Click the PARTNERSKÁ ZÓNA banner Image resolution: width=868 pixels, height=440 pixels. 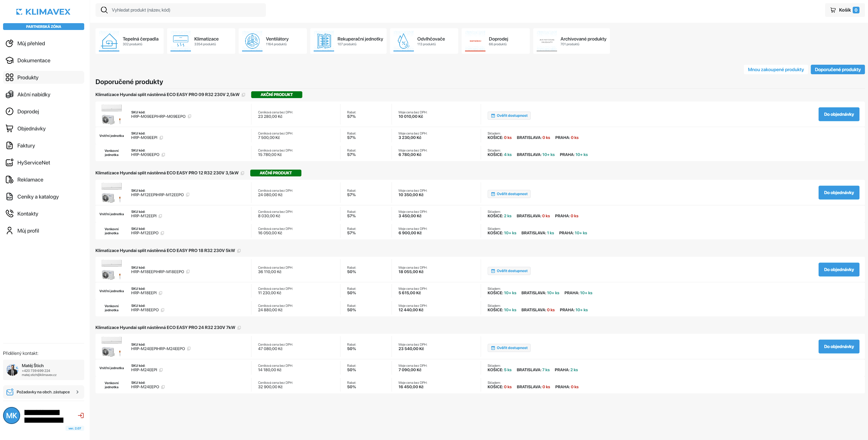coord(44,27)
